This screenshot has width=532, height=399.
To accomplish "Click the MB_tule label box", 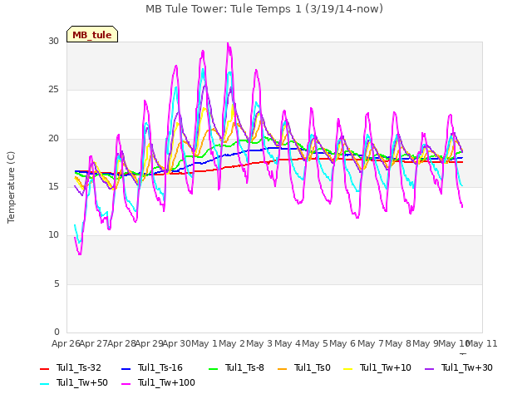I will (92, 34).
